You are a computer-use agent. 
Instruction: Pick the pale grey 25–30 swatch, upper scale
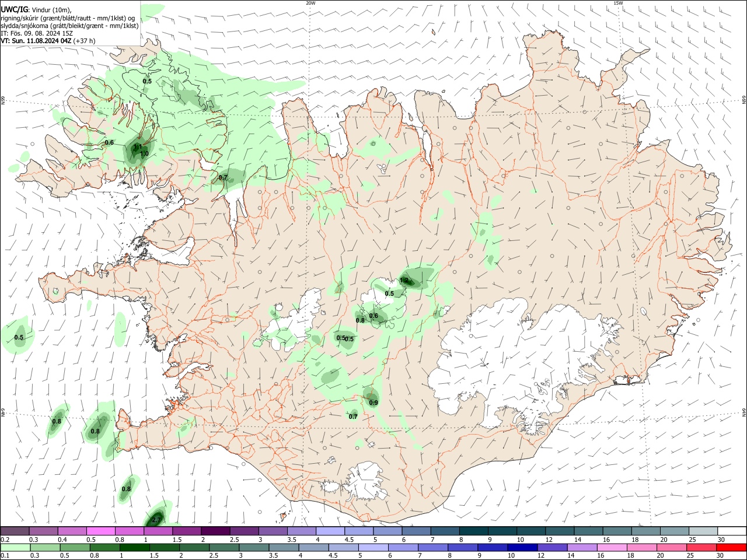[703, 531]
